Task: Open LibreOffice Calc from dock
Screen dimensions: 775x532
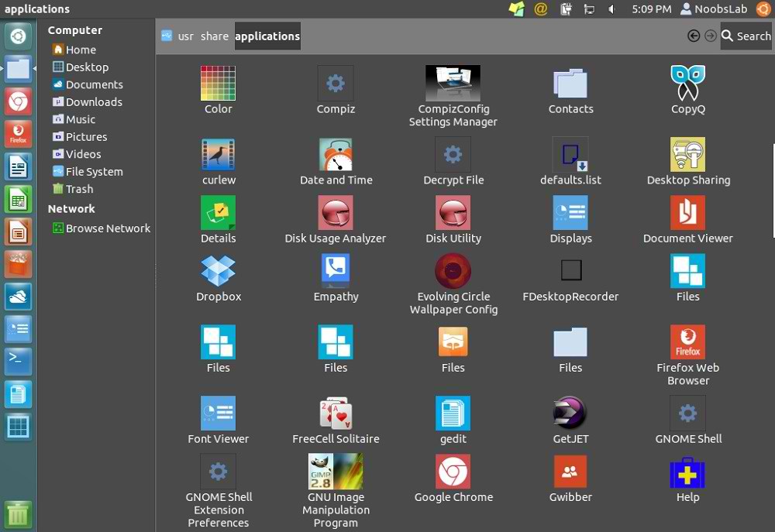Action: [18, 199]
